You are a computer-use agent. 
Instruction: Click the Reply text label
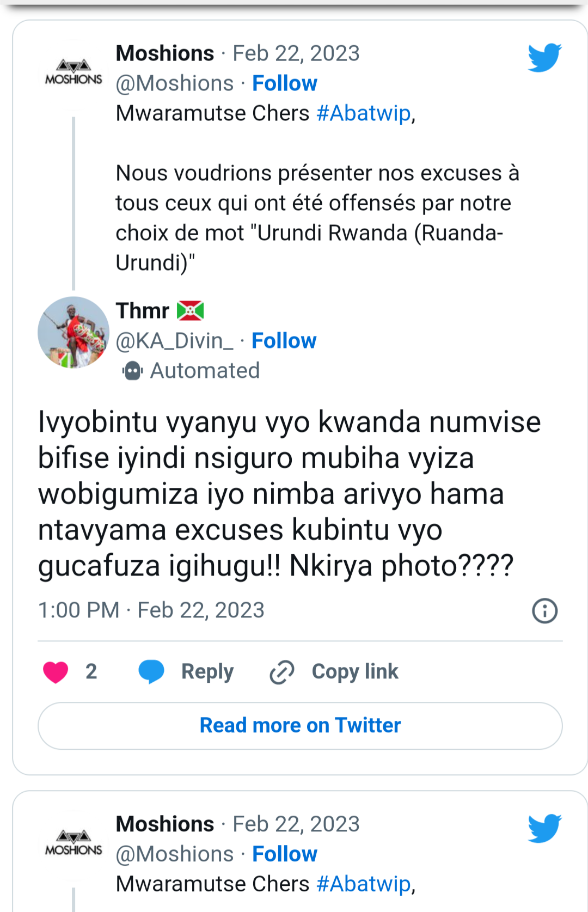click(207, 672)
